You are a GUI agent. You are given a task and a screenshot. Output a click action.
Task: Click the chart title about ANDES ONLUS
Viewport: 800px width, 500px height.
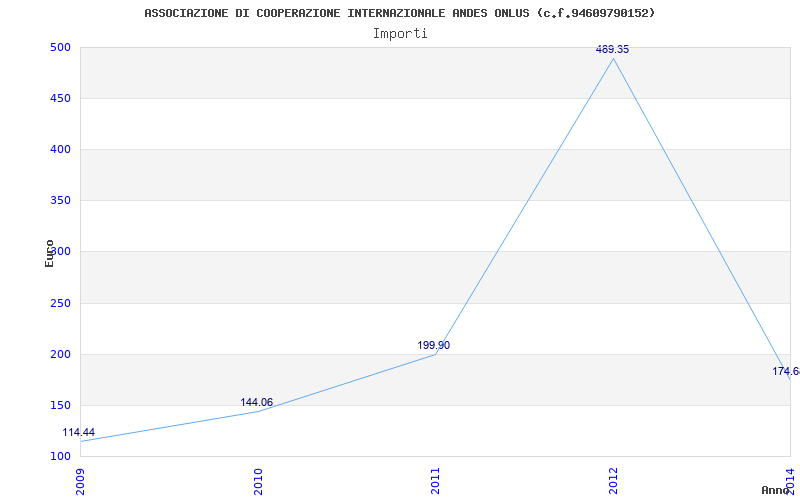pos(400,13)
